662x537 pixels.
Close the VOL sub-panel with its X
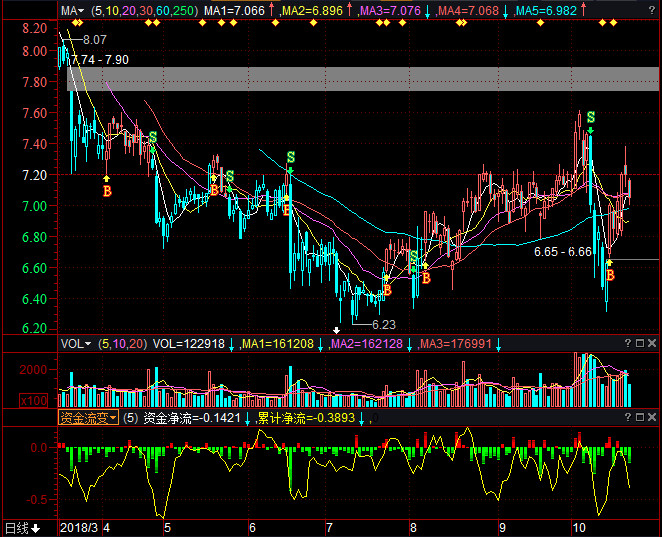click(650, 343)
